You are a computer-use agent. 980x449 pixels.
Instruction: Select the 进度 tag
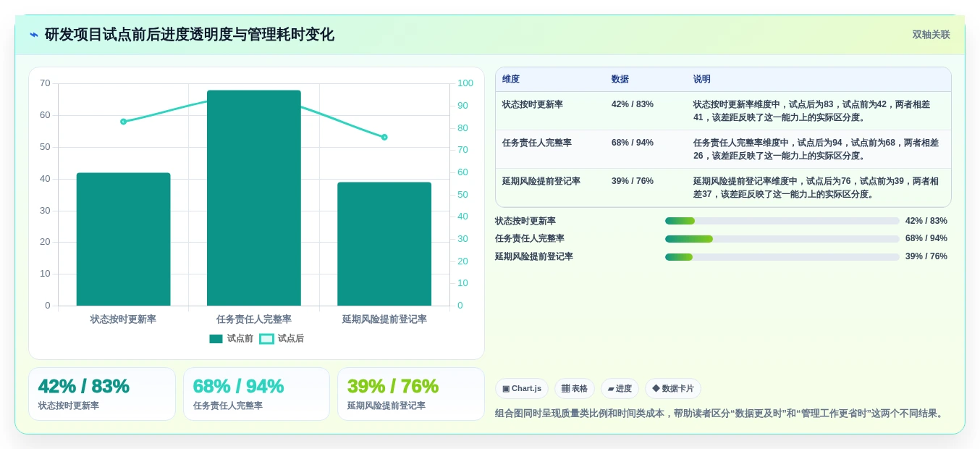[620, 388]
